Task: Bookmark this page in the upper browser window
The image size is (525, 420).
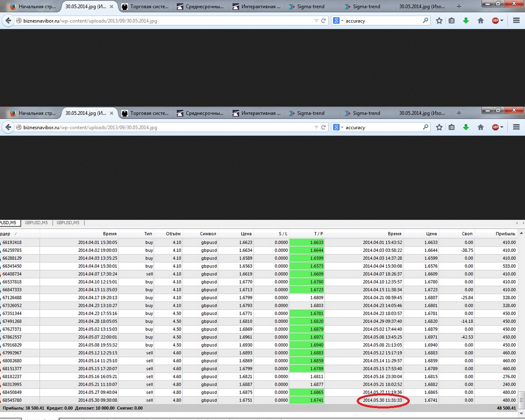Action: [439, 21]
